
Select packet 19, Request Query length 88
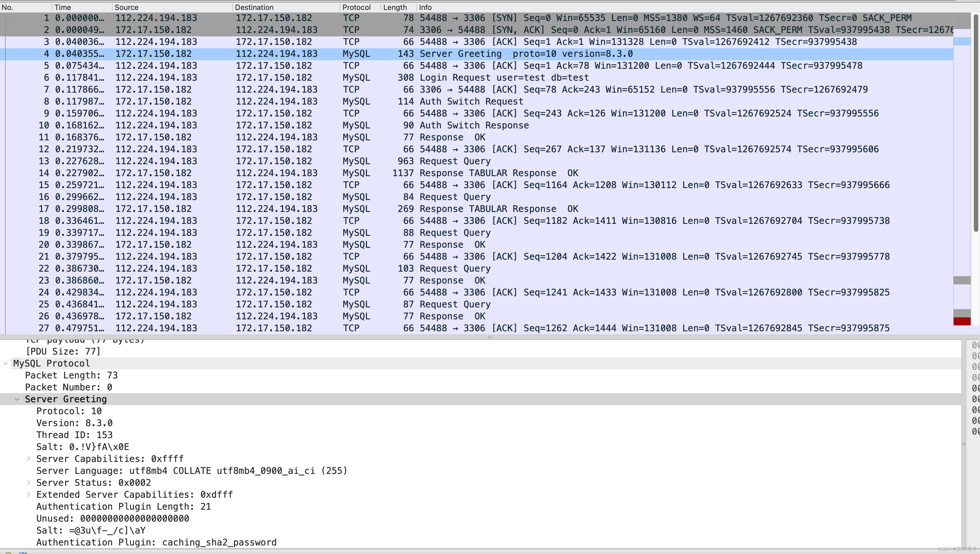477,232
